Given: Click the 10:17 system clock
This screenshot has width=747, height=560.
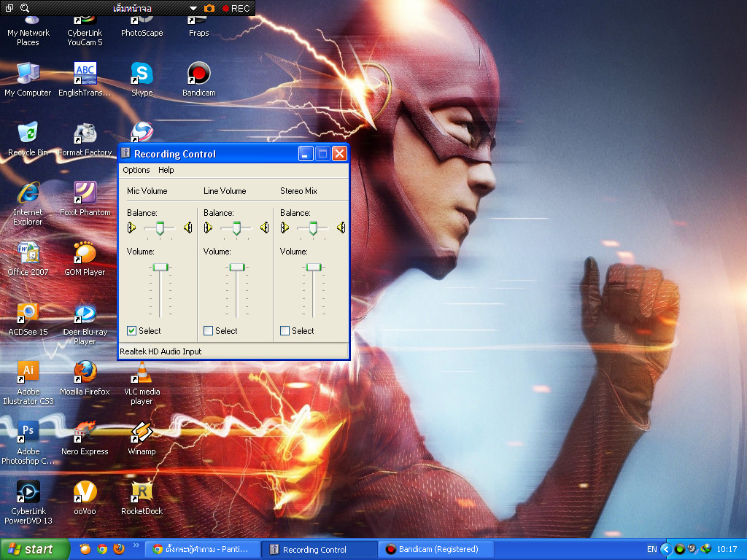Looking at the screenshot, I should 727,549.
